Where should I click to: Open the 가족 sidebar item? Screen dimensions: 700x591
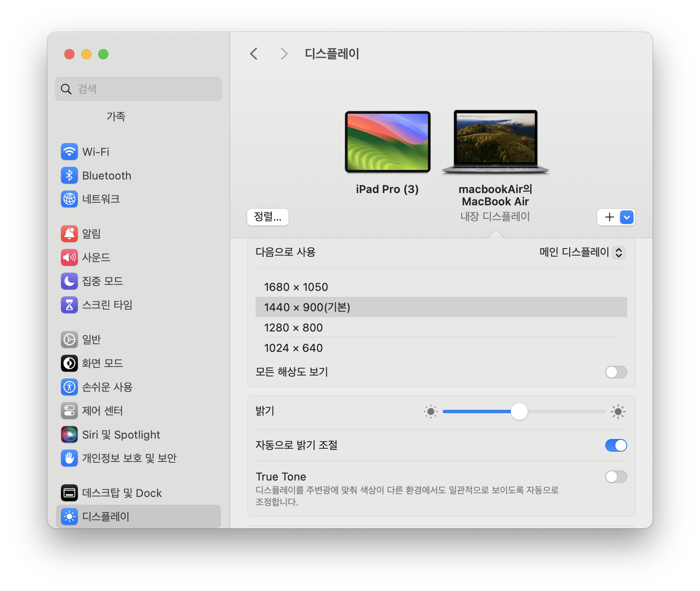pos(116,116)
